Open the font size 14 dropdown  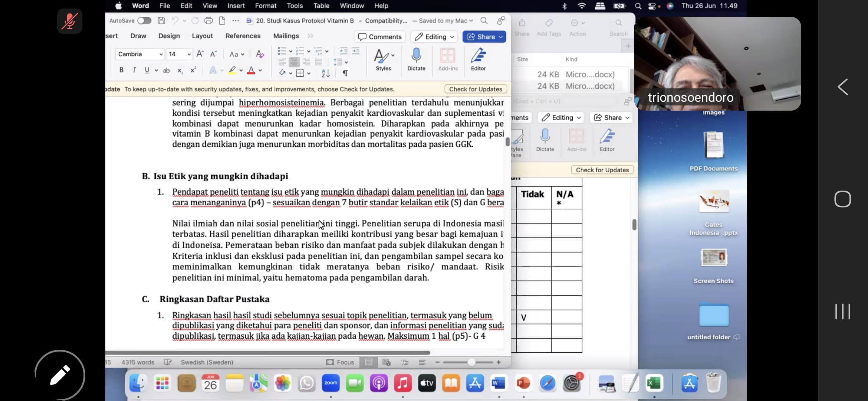pyautogui.click(x=179, y=54)
